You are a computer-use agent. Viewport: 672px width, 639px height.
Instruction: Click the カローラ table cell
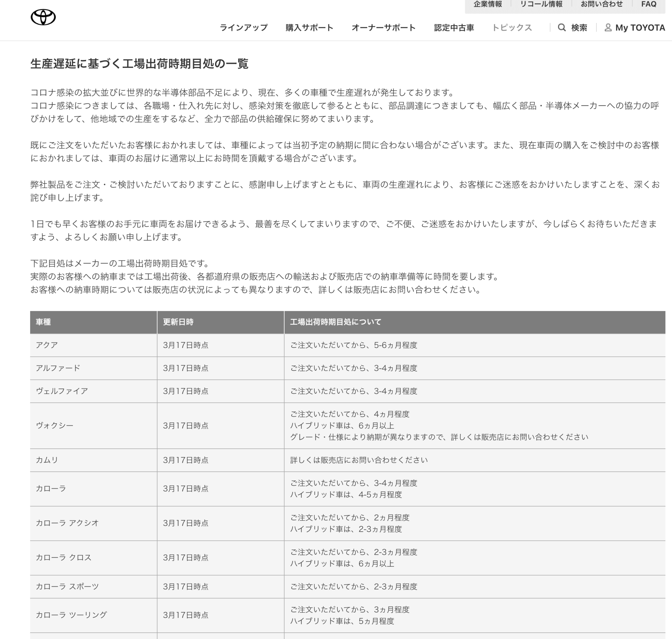[x=94, y=489]
